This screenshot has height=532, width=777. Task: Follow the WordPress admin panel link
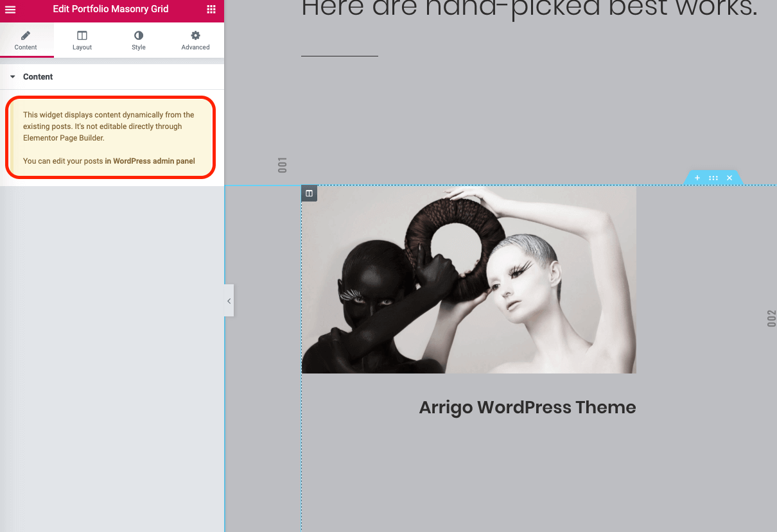[x=150, y=161]
